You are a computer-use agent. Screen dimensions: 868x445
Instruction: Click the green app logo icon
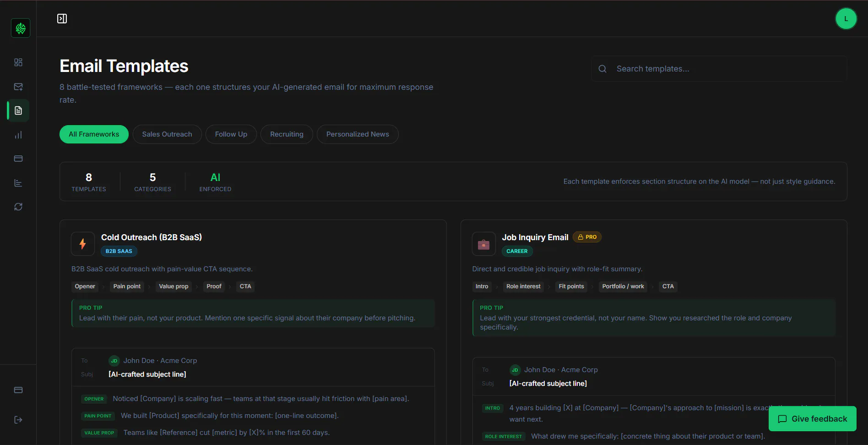pyautogui.click(x=21, y=28)
